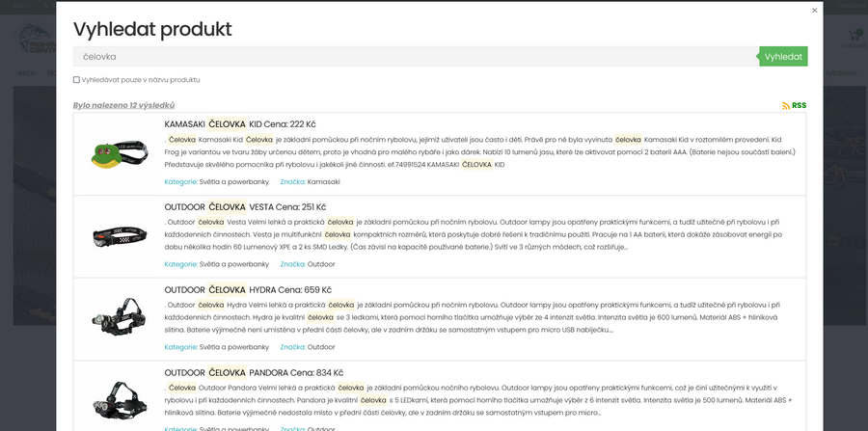This screenshot has width=868, height=431.
Task: Click the Vyhledat search button
Action: click(783, 57)
